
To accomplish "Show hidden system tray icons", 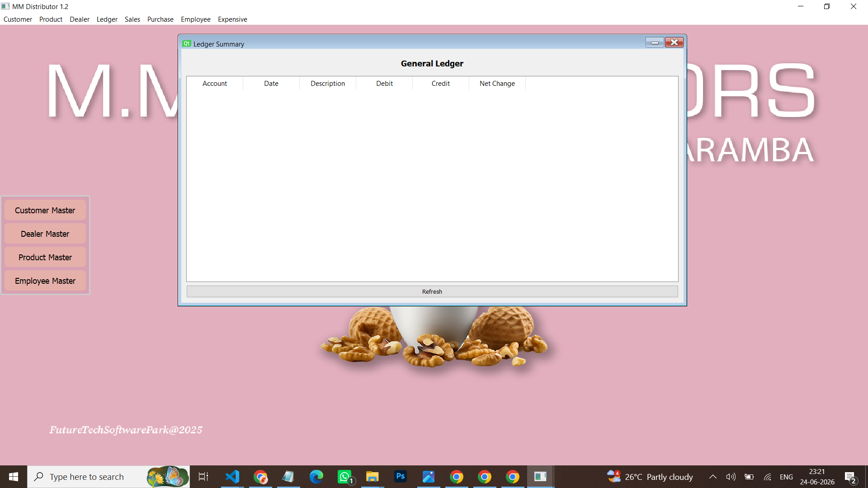I will click(x=712, y=477).
